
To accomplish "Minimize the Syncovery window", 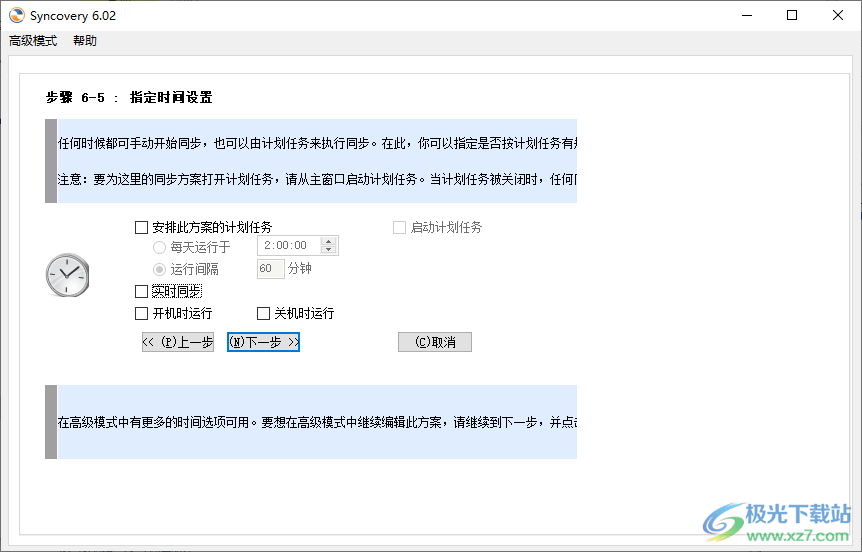I will 747,15.
